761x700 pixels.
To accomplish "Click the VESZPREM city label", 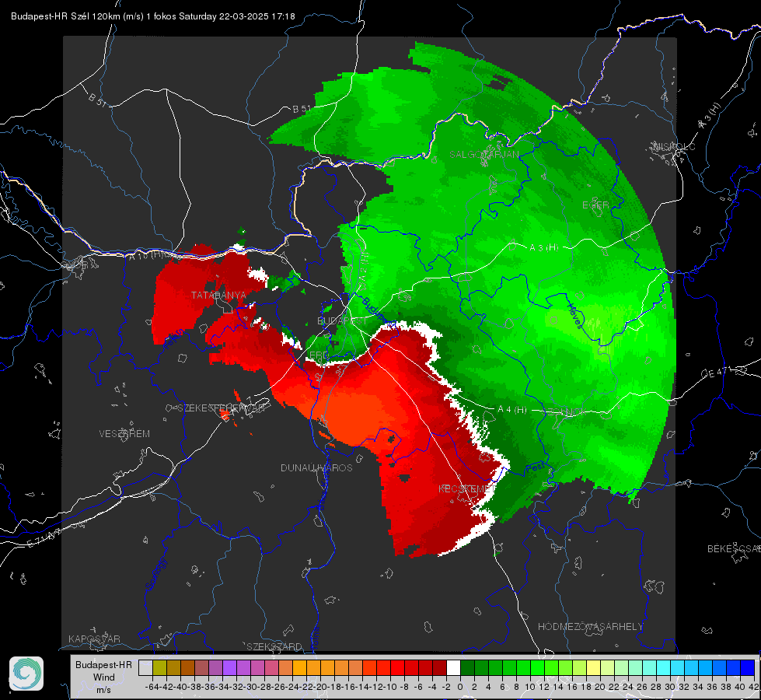I will click(124, 434).
